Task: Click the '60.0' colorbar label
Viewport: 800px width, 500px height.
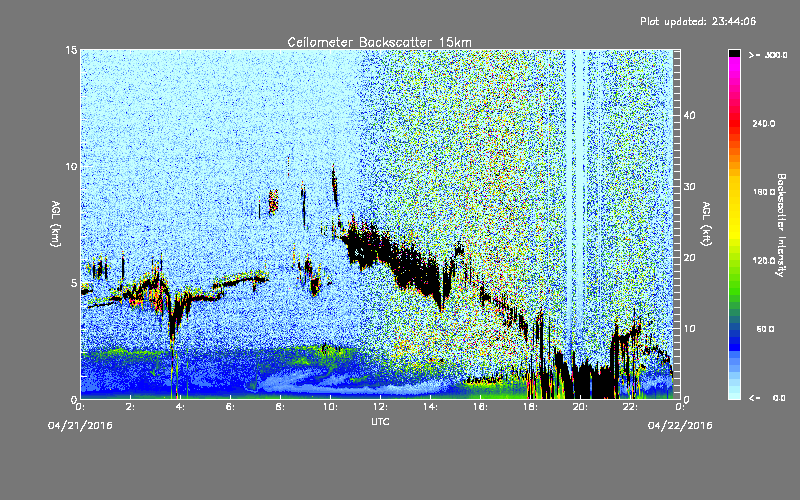Action: coord(765,329)
